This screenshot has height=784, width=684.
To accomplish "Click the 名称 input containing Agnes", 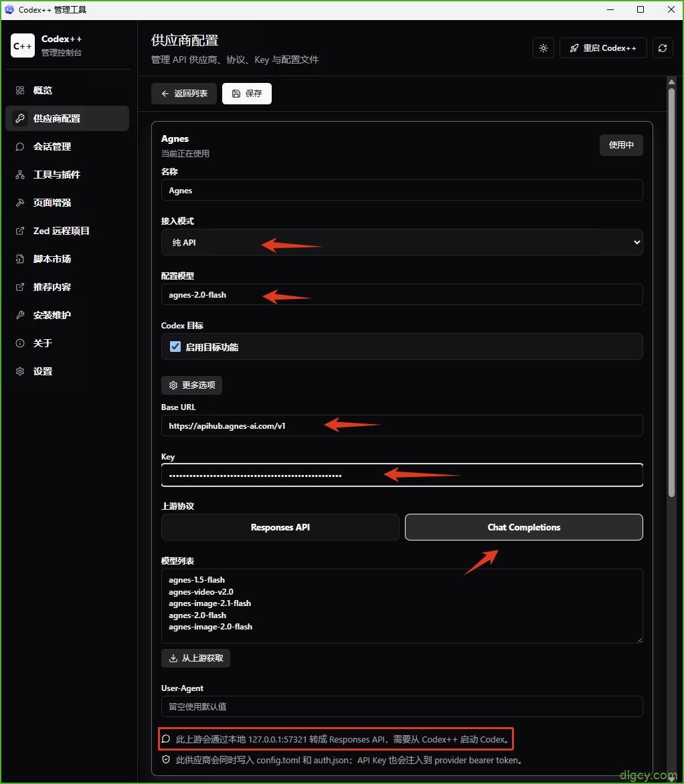I will [x=402, y=190].
